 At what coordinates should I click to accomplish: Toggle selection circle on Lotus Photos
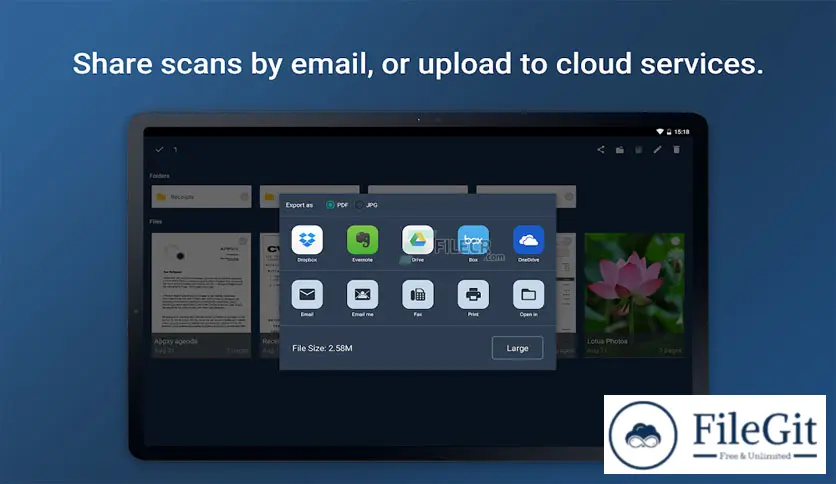(x=675, y=241)
